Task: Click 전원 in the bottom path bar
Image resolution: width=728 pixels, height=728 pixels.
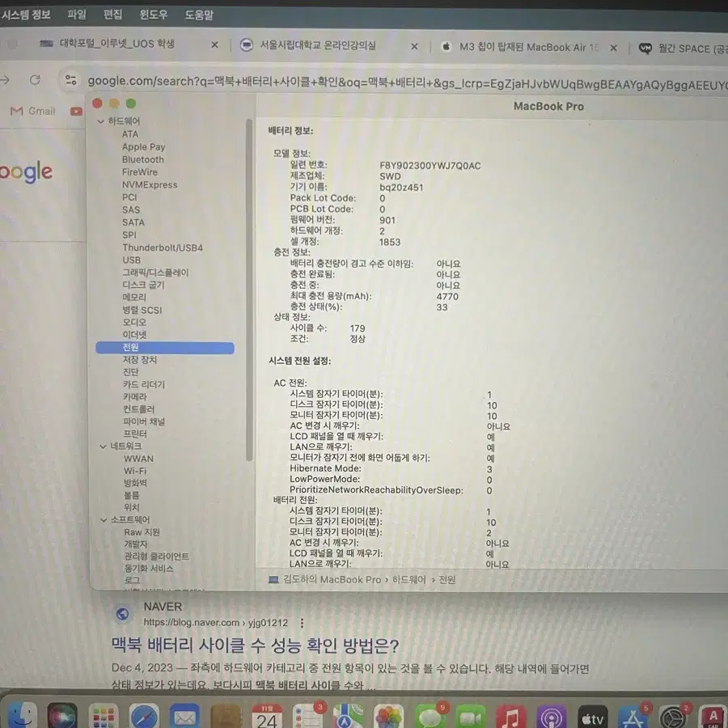Action: coord(447,579)
